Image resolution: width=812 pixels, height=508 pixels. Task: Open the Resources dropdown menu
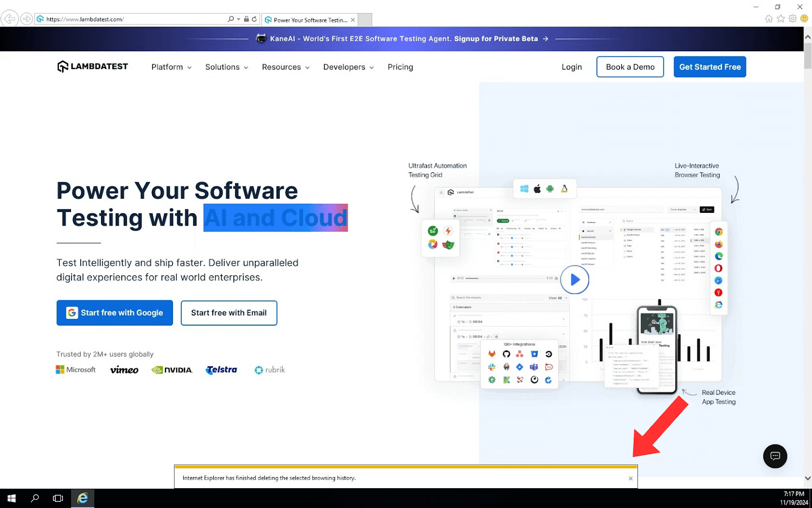coord(285,67)
